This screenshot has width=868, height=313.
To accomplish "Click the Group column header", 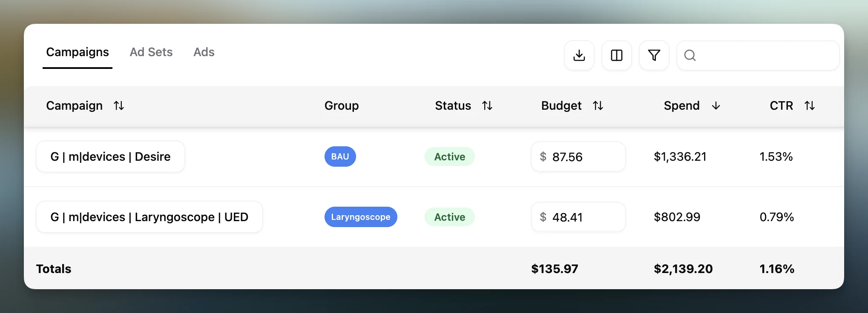I will click(x=342, y=105).
